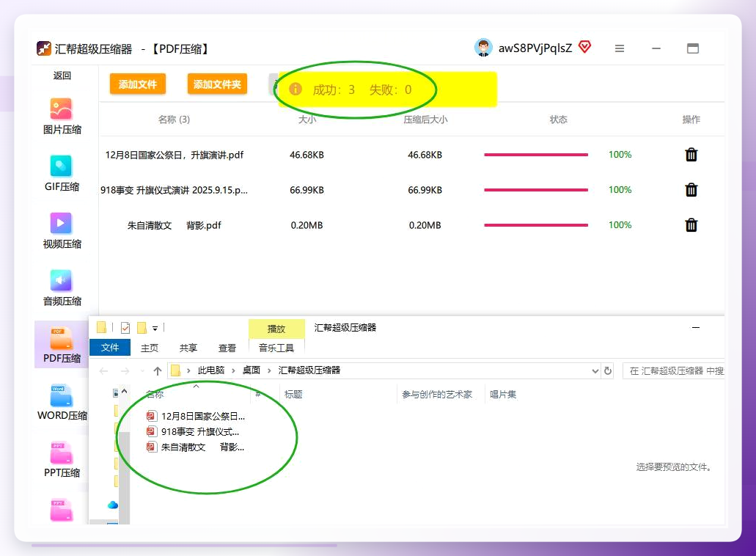This screenshot has width=756, height=556.
Task: Click the 压缩后大小 column header
Action: [425, 119]
